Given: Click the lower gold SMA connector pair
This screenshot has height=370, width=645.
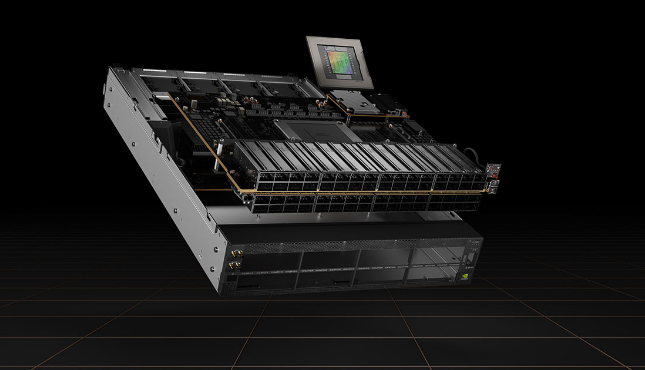Looking at the screenshot, I should tap(235, 265).
